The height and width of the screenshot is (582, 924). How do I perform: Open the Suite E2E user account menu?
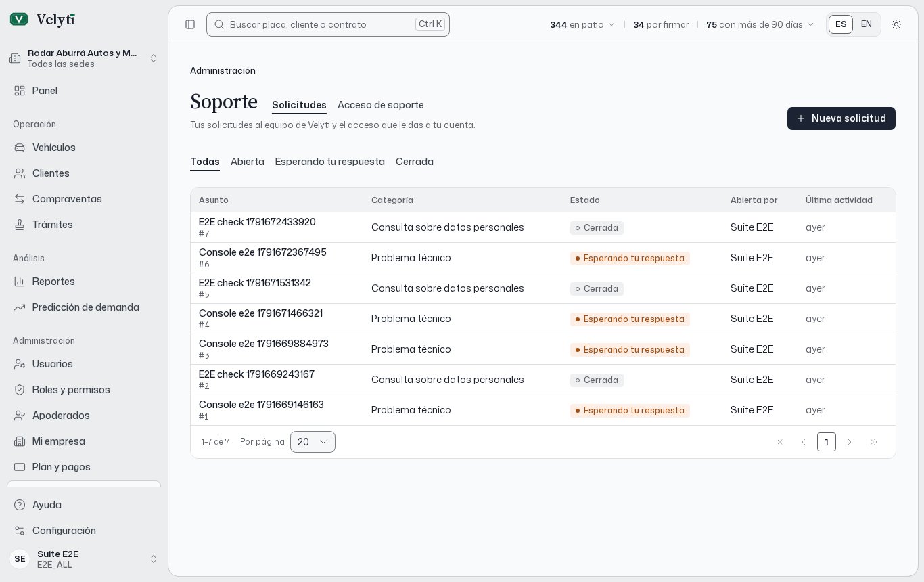(x=84, y=559)
